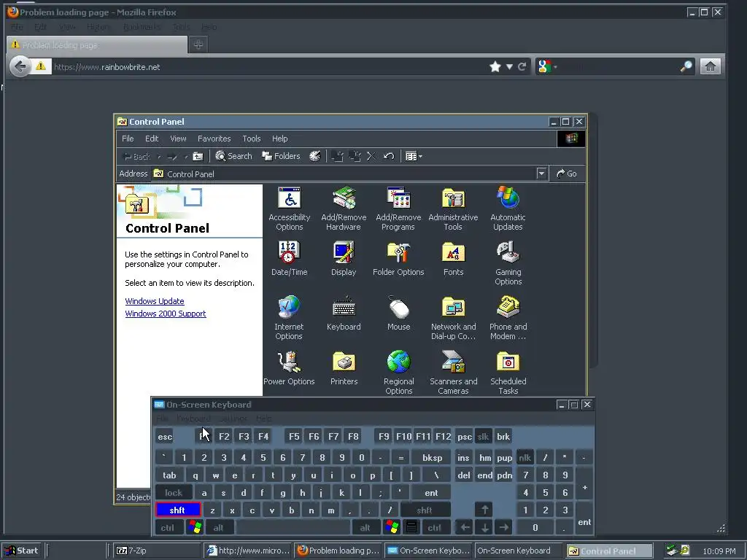747x560 pixels.
Task: Open the Start menu
Action: [x=21, y=551]
